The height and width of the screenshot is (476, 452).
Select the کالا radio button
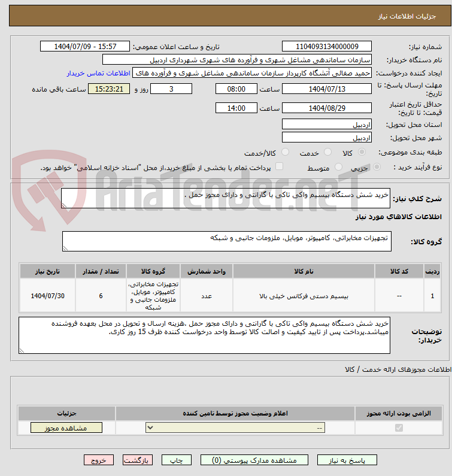362,152
